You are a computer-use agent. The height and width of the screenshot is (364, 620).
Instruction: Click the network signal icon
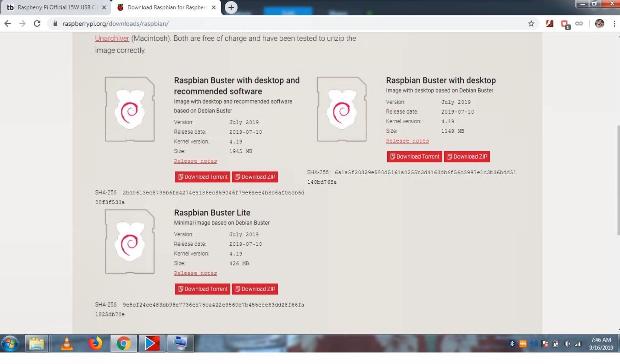click(579, 344)
